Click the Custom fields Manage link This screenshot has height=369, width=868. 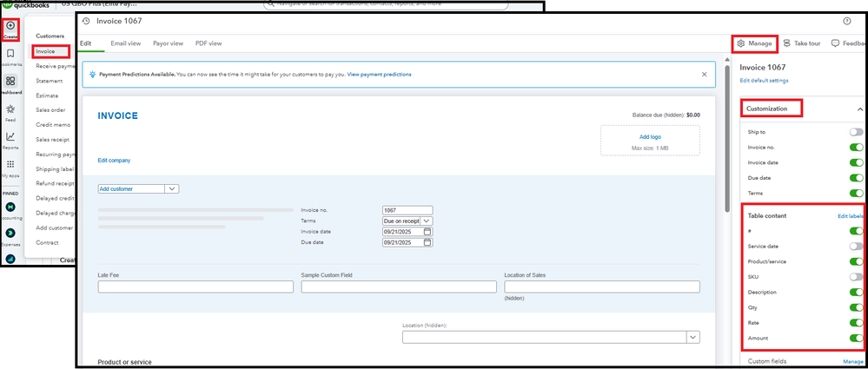pos(853,361)
